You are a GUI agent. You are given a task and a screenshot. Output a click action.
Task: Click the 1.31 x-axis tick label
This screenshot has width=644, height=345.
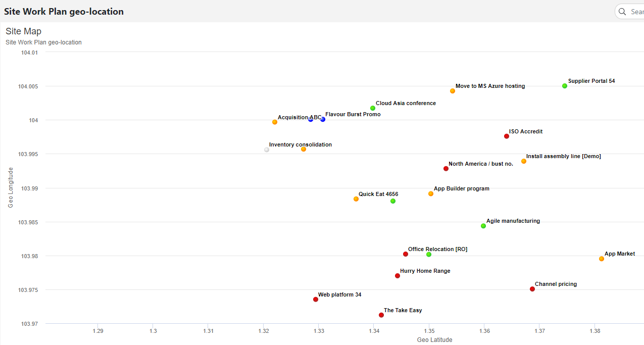coord(208,331)
